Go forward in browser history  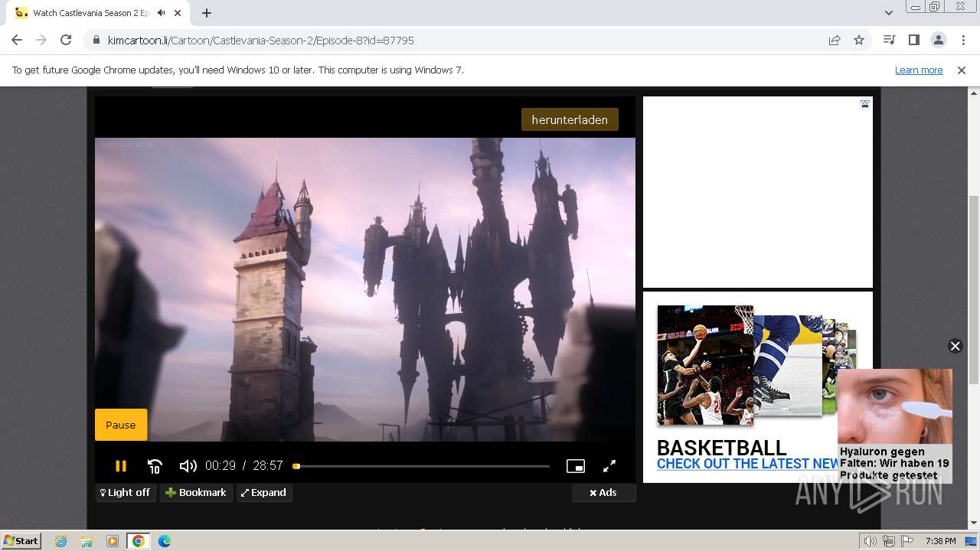(41, 40)
